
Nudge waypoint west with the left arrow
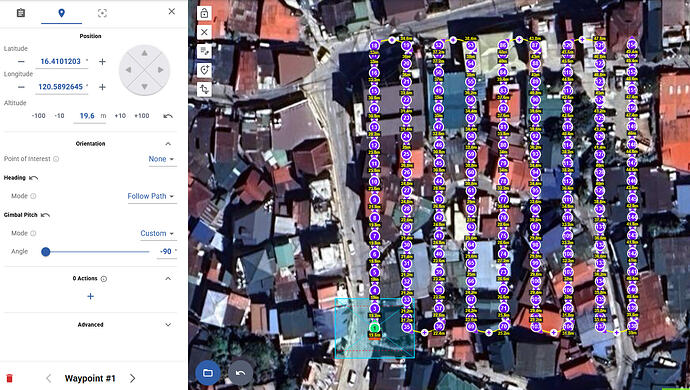click(128, 70)
